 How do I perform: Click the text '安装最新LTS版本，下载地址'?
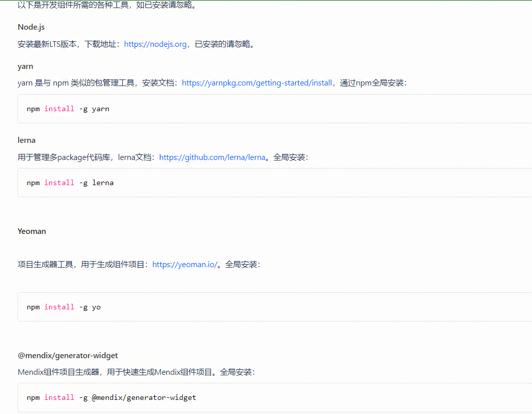pyautogui.click(x=67, y=44)
